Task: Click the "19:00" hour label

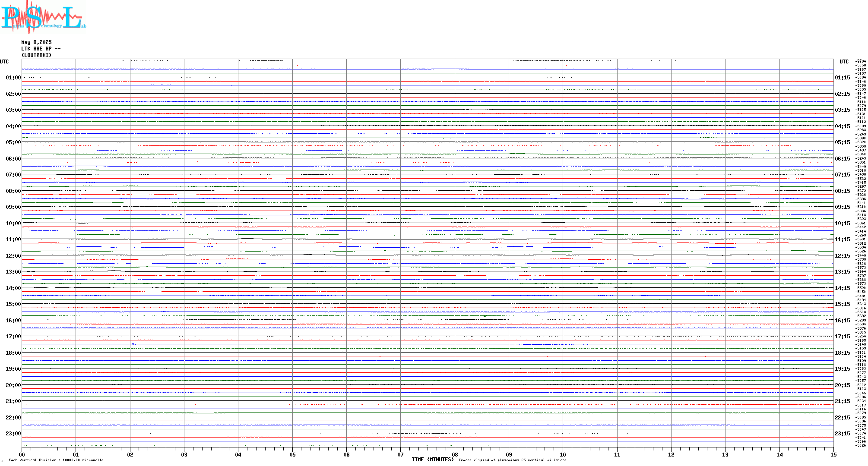Action: click(x=13, y=369)
